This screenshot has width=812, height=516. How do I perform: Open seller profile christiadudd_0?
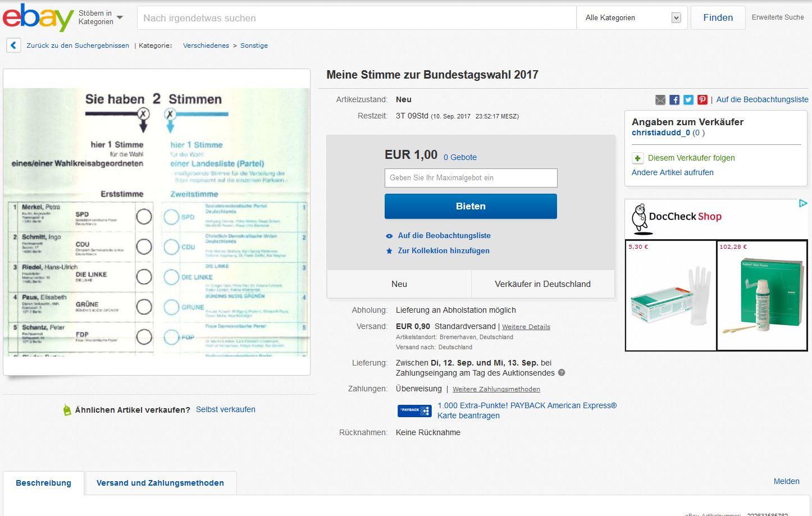coord(661,133)
